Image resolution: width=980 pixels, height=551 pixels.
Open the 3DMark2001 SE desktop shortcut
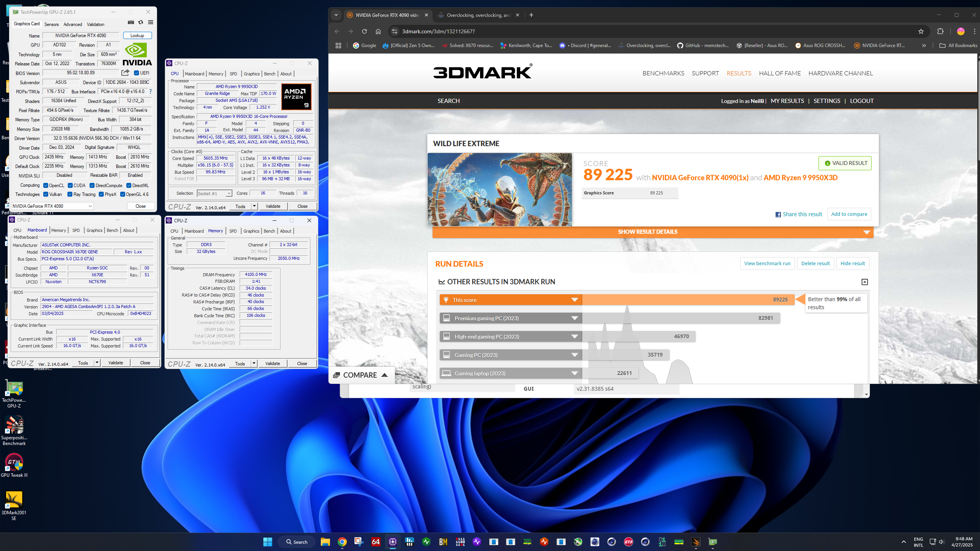[x=14, y=505]
